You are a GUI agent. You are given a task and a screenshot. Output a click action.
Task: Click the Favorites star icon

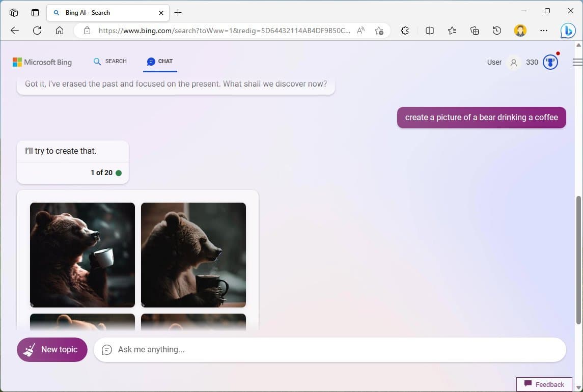click(x=452, y=31)
